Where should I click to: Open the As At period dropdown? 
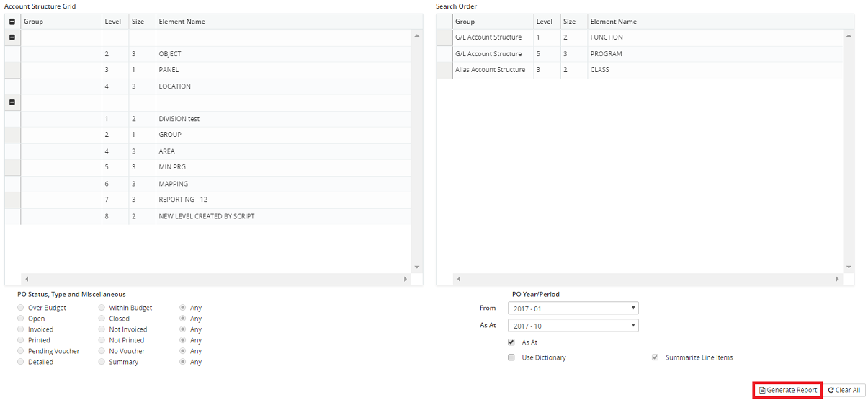click(x=573, y=326)
